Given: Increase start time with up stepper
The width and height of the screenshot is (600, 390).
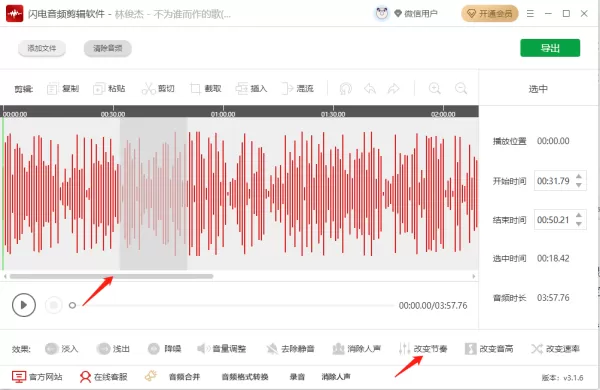Looking at the screenshot, I should pos(579,176).
